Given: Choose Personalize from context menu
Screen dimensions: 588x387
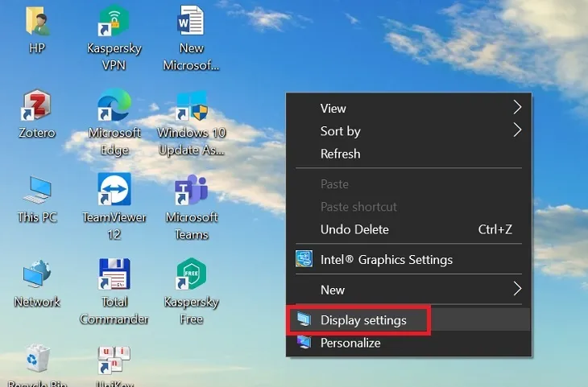Looking at the screenshot, I should point(408,343).
